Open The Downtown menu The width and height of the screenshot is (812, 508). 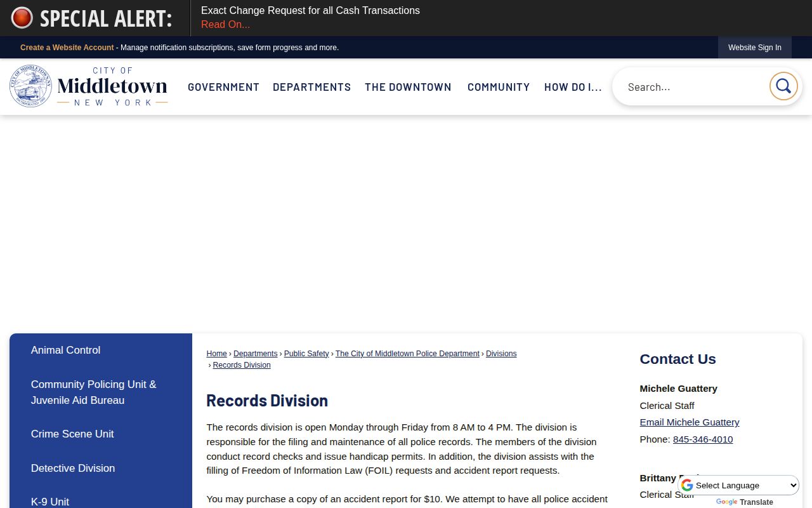(408, 87)
